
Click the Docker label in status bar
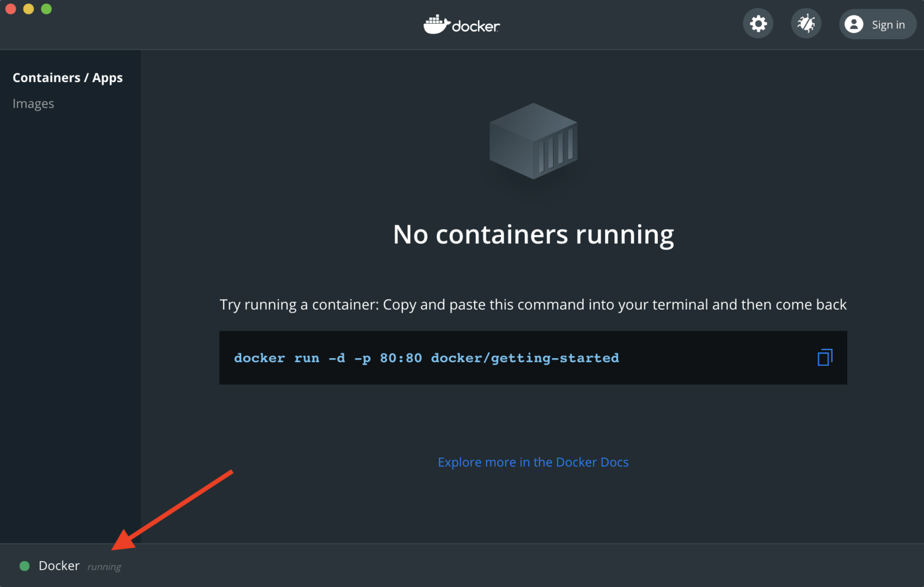59,566
